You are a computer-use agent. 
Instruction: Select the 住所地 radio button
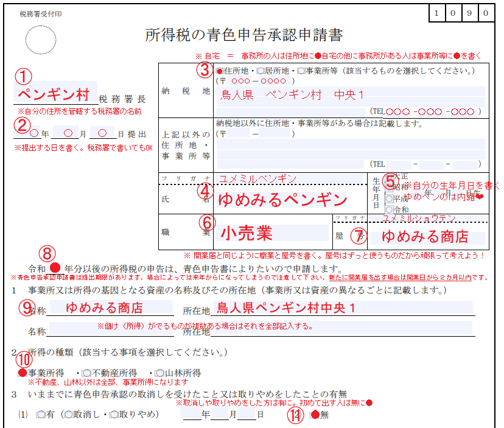click(220, 71)
